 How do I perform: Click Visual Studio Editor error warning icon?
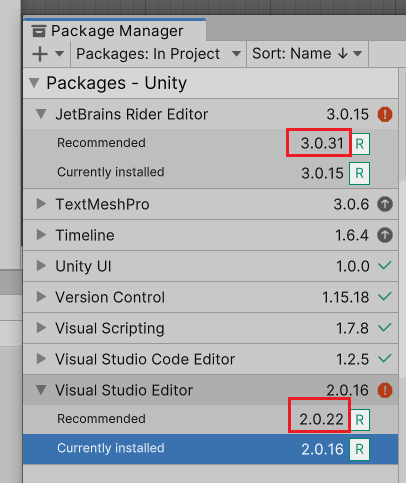click(385, 390)
